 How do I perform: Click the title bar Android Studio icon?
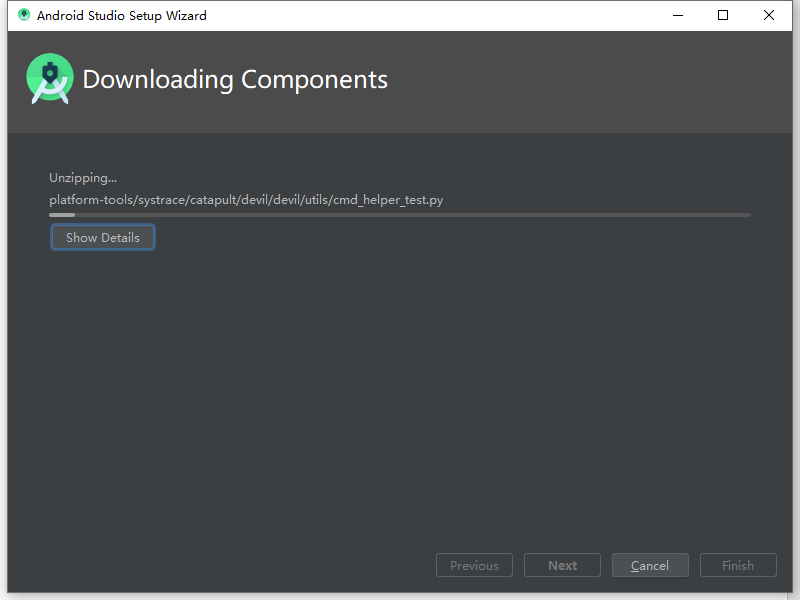(x=23, y=15)
